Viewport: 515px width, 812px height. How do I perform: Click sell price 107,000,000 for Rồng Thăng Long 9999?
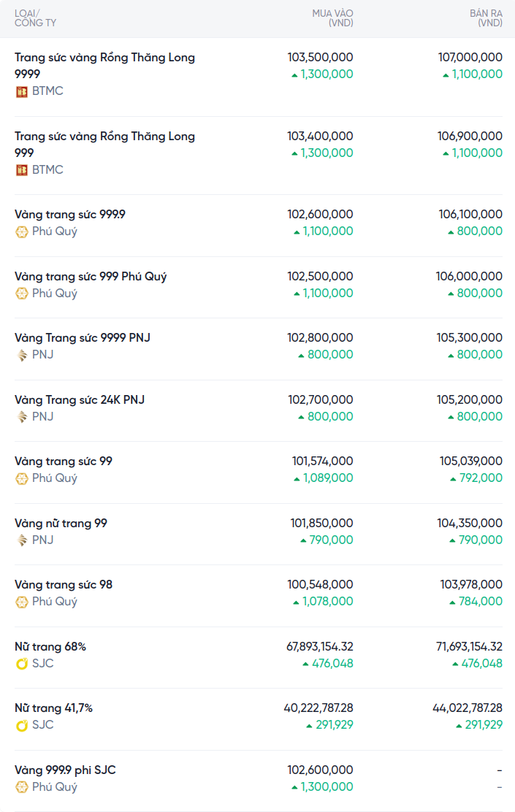(470, 58)
